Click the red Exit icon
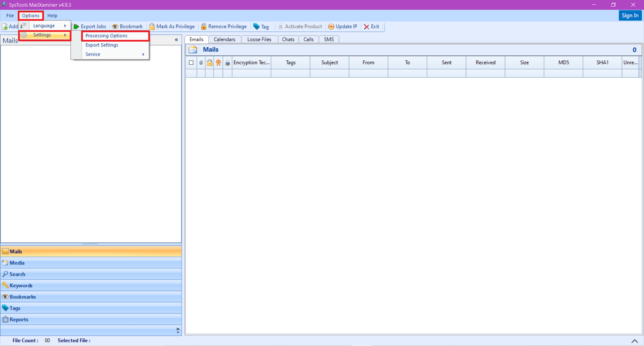Image resolution: width=644 pixels, height=346 pixels. point(367,26)
